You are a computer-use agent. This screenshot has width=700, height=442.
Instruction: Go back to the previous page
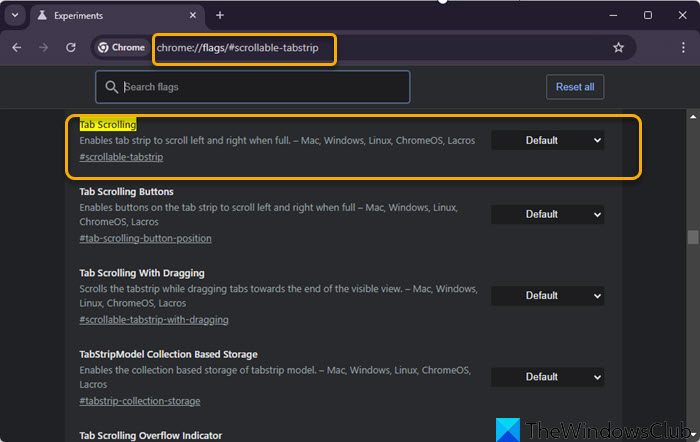click(x=17, y=47)
